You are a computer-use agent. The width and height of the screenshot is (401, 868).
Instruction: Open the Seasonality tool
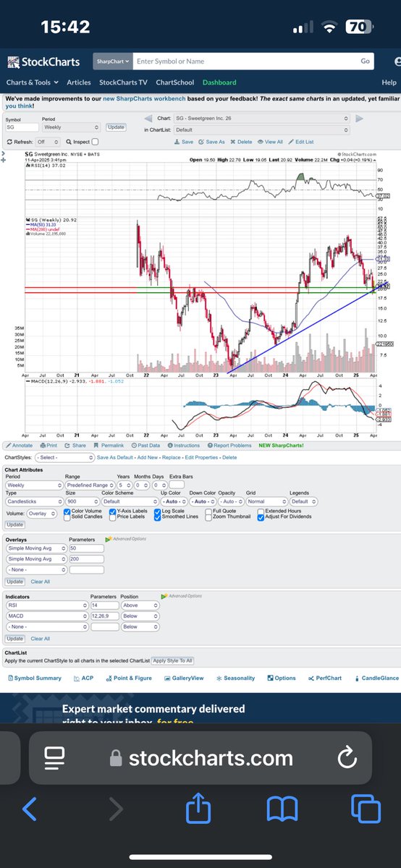(235, 678)
